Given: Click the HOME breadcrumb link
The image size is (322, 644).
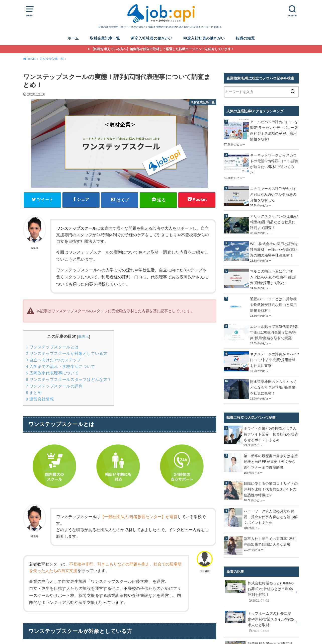Looking at the screenshot, I should 30,59.
